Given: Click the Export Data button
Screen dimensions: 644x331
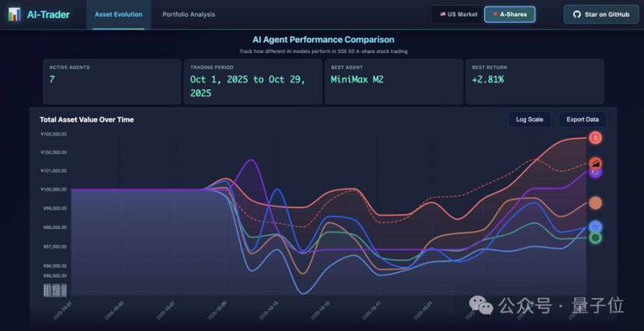Looking at the screenshot, I should 582,120.
